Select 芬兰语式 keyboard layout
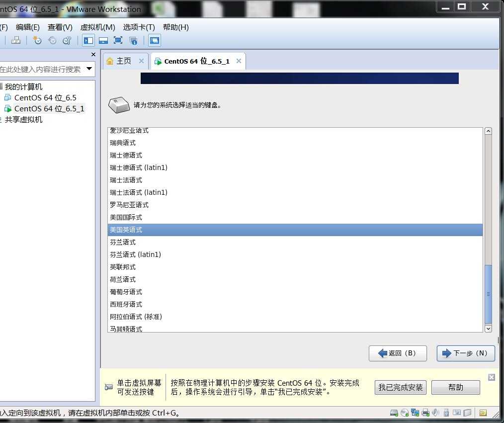The image size is (504, 423). tap(295, 242)
